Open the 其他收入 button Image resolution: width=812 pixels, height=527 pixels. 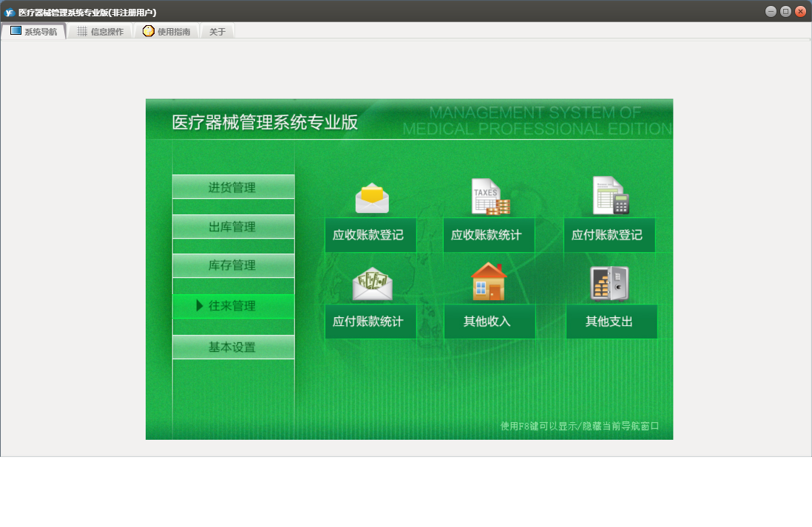pos(490,322)
